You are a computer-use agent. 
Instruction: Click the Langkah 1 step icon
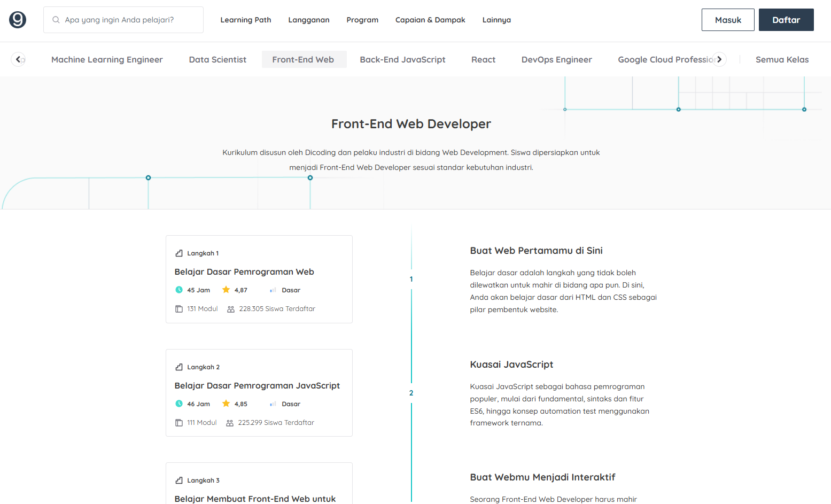coord(179,253)
